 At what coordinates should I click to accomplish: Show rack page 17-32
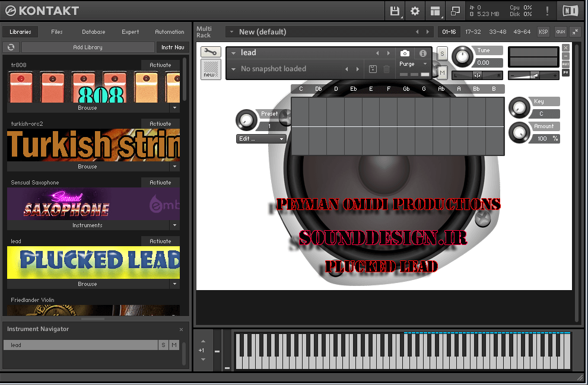(473, 32)
